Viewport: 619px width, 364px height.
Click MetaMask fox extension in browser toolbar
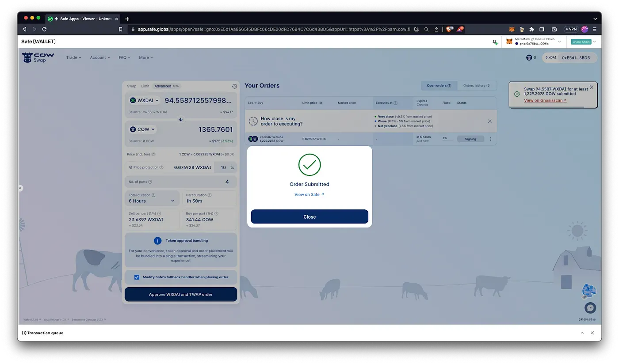(x=512, y=29)
